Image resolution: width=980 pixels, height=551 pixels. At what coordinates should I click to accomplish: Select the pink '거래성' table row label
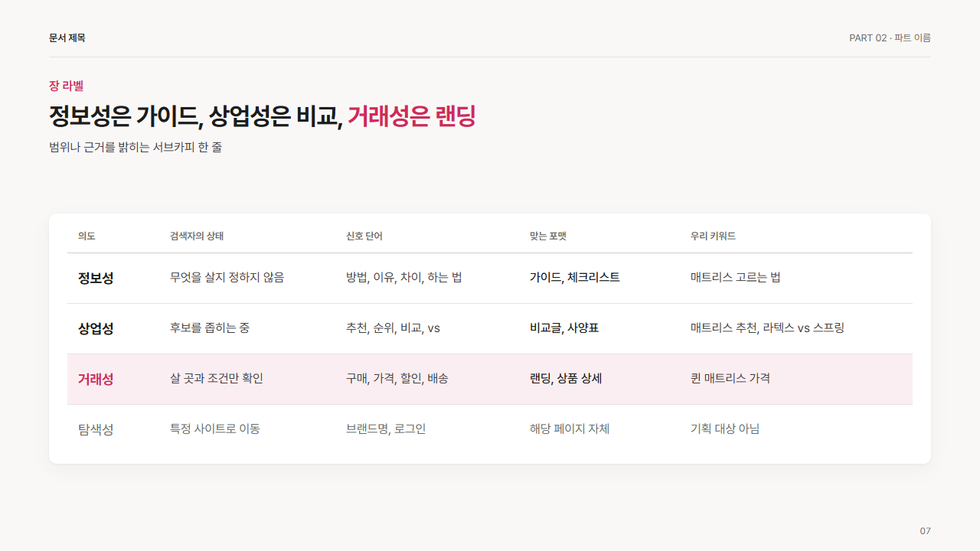pos(96,379)
